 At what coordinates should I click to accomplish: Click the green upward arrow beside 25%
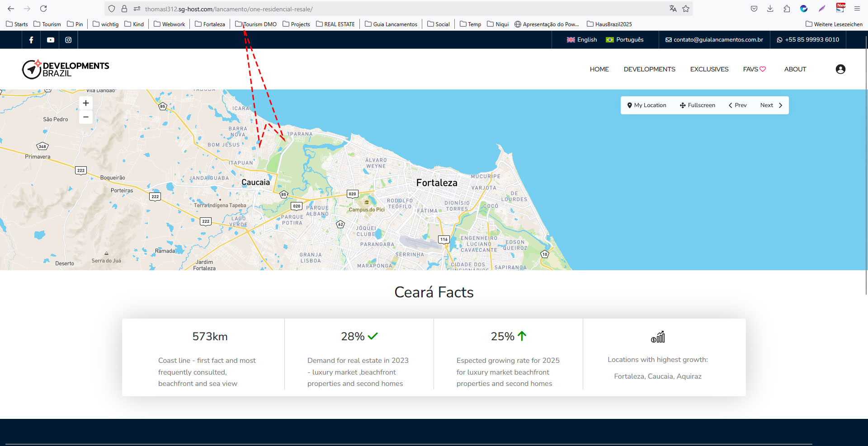coord(522,336)
